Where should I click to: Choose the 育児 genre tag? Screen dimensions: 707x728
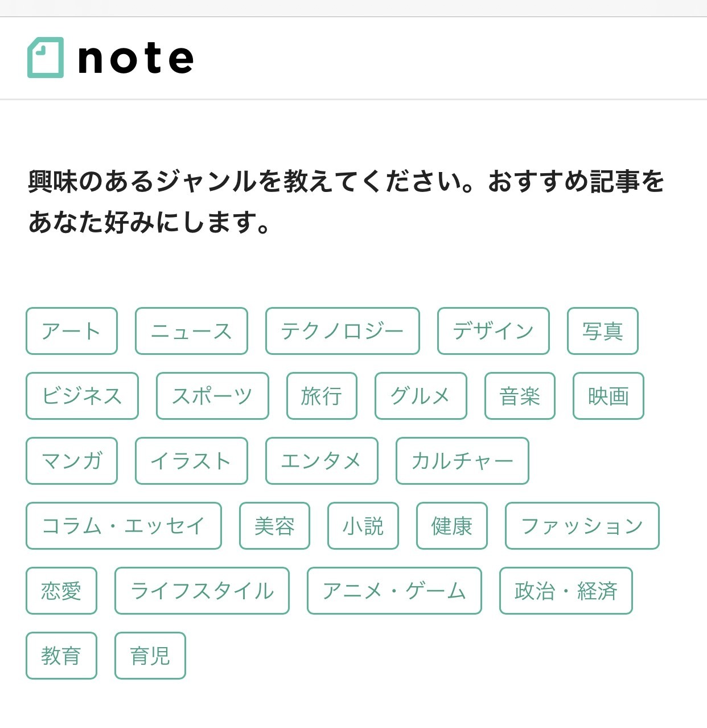pos(150,656)
